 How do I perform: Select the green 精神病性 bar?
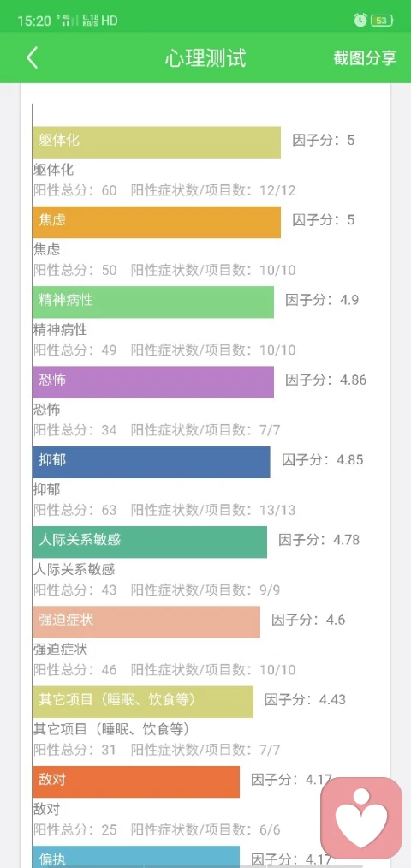coord(153,302)
